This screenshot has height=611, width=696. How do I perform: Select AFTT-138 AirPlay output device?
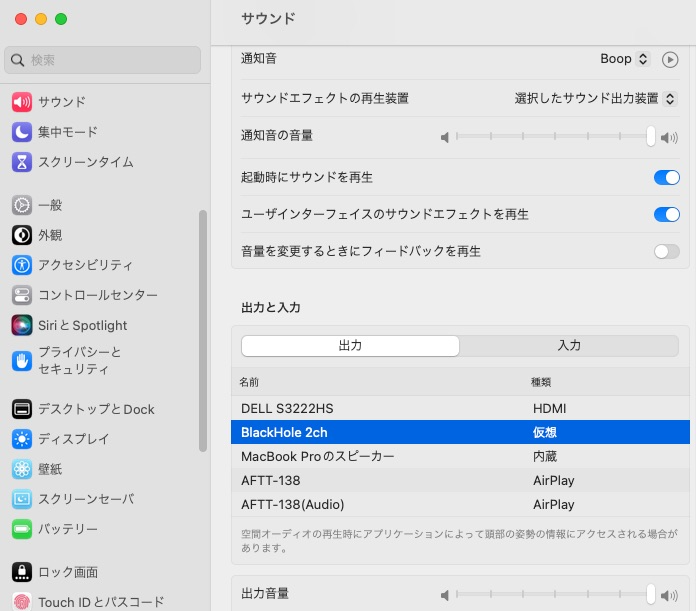pos(460,480)
